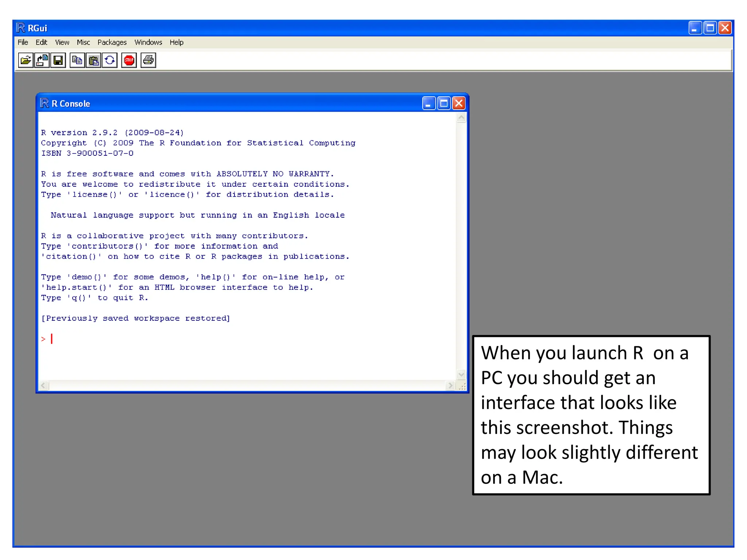The width and height of the screenshot is (747, 560).
Task: Open the Packages menu
Action: tap(112, 42)
